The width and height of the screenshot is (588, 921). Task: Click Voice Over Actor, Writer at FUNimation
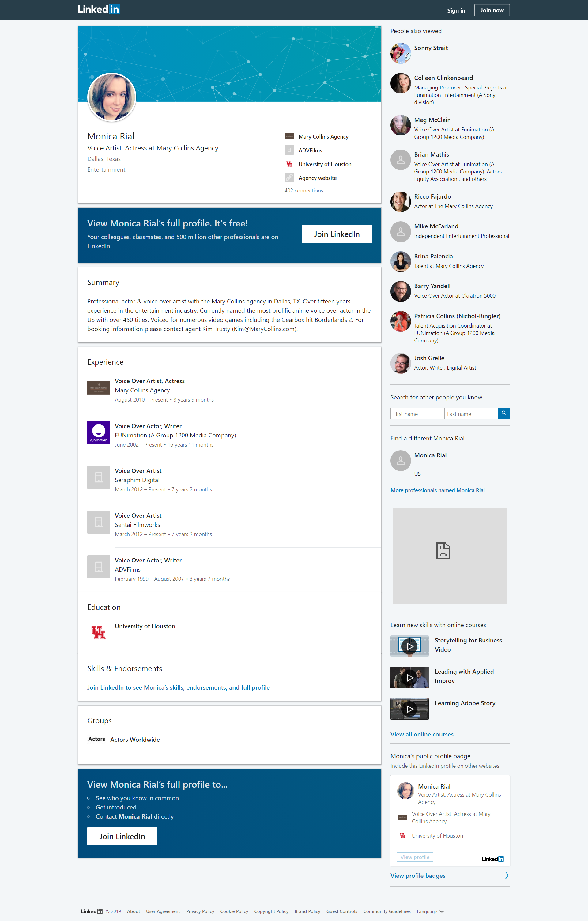(x=148, y=426)
